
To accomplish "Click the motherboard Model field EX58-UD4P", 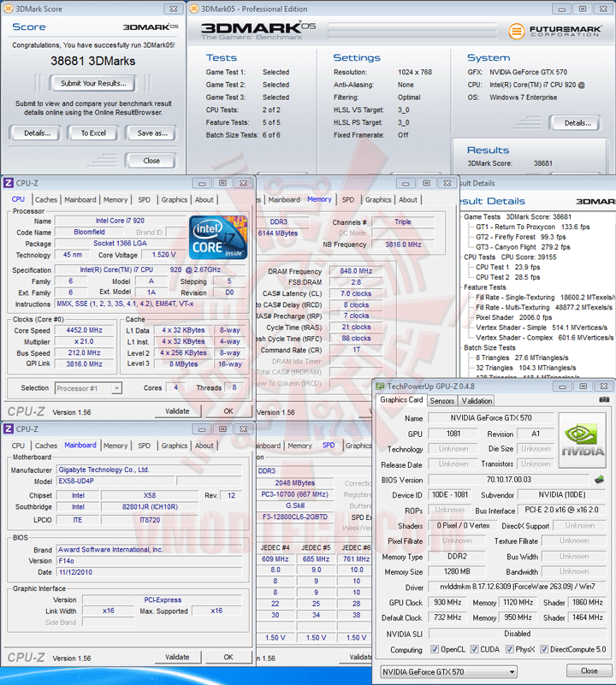I will pyautogui.click(x=115, y=481).
